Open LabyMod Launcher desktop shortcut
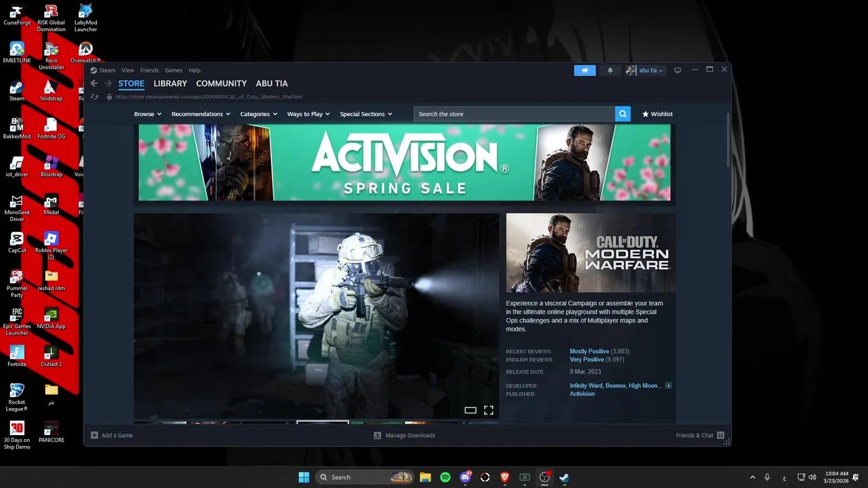The width and height of the screenshot is (868, 488). point(85,18)
